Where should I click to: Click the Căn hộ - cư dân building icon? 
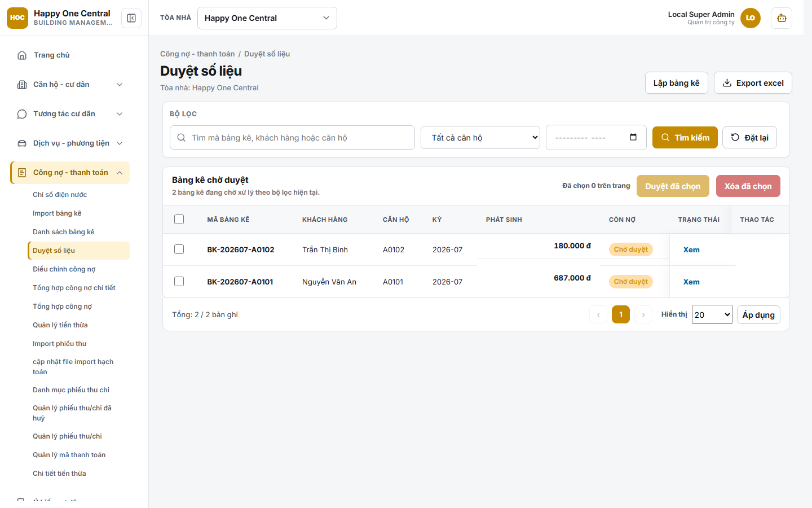pyautogui.click(x=22, y=85)
